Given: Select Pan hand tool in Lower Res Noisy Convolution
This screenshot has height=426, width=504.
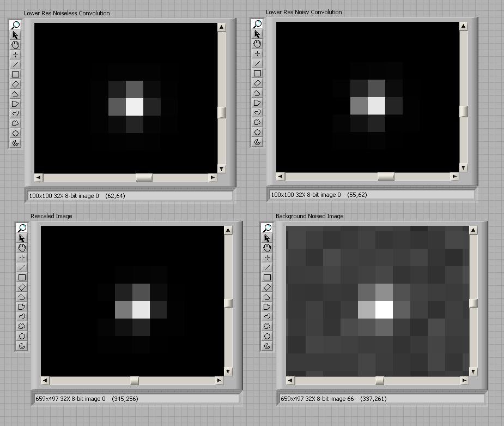Looking at the screenshot, I should 258,44.
